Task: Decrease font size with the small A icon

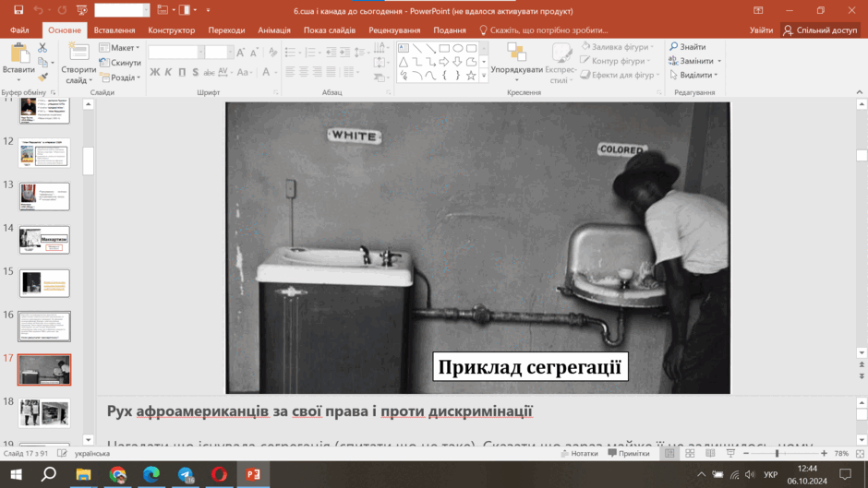Action: (254, 53)
